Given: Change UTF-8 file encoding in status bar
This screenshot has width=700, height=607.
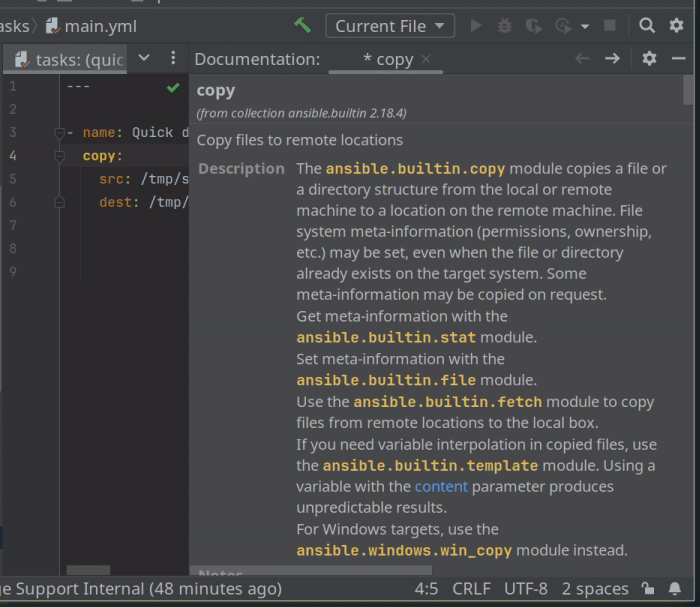Looking at the screenshot, I should click(x=526, y=589).
